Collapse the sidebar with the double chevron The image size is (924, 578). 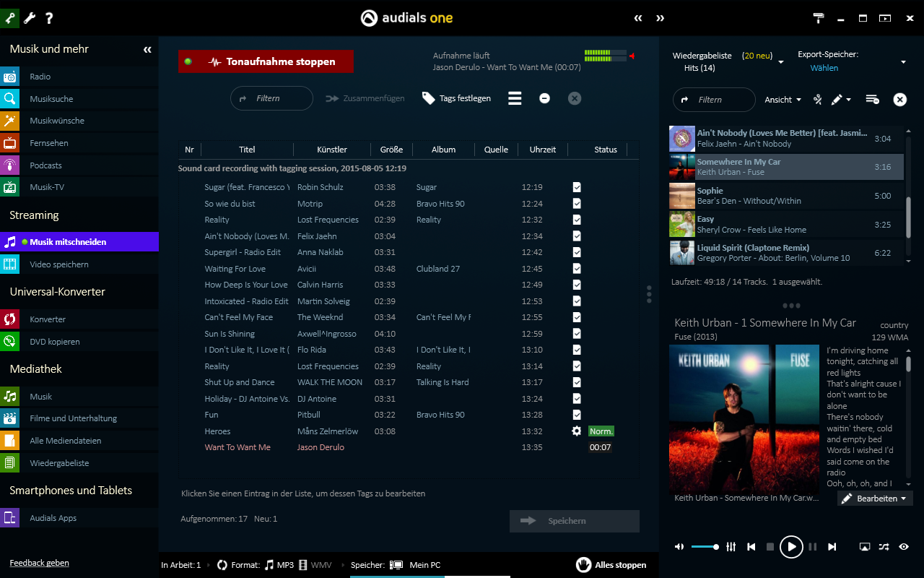pyautogui.click(x=147, y=50)
